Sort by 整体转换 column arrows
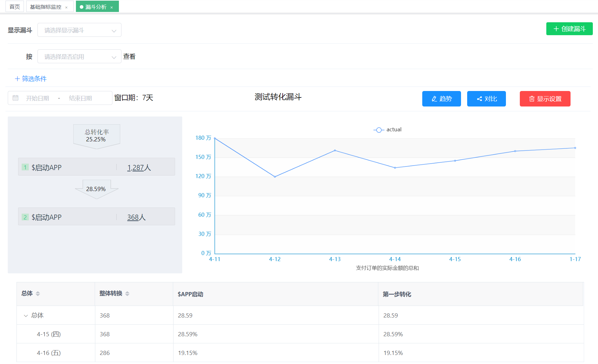598x364 pixels. (127, 293)
